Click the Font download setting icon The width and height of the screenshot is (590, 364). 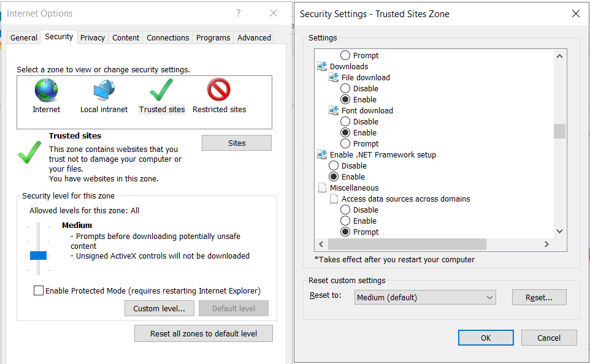click(334, 110)
